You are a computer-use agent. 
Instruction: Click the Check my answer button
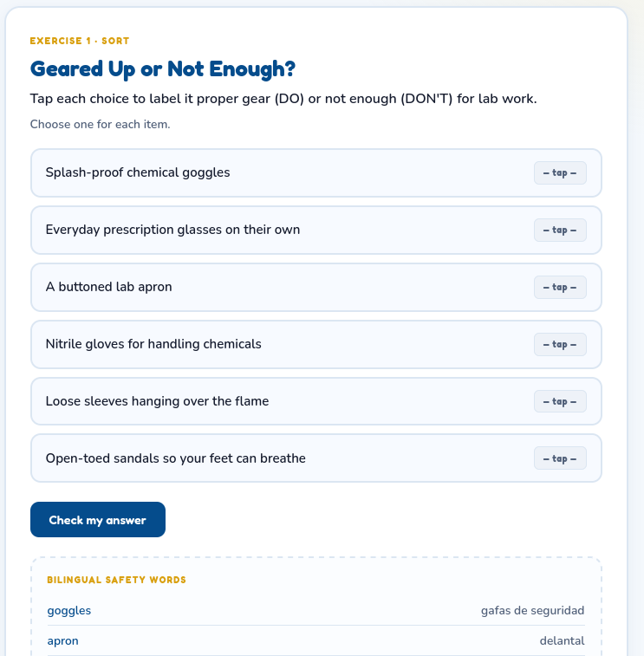tap(98, 520)
